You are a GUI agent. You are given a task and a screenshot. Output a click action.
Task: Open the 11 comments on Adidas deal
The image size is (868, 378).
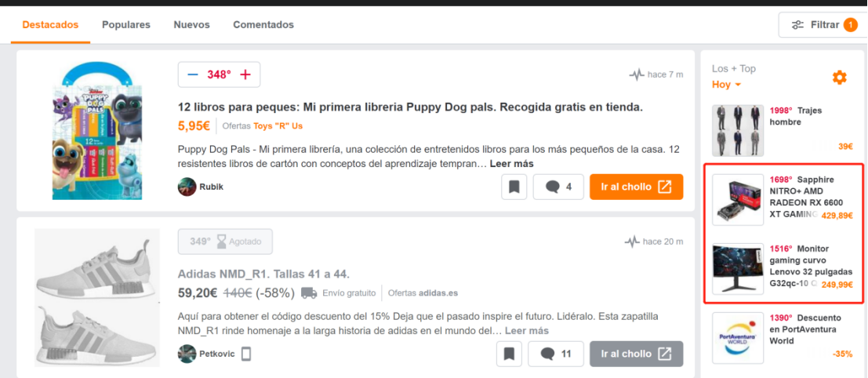[x=556, y=354]
